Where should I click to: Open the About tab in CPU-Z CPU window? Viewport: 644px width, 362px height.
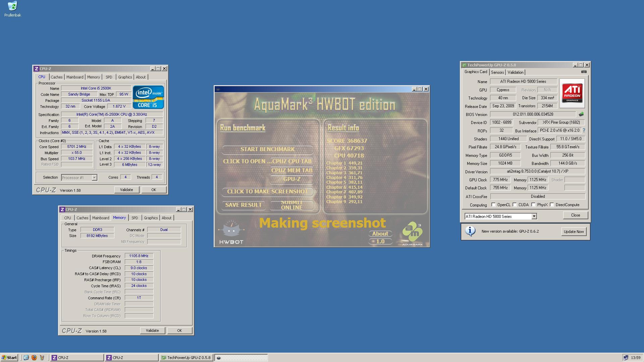141,77
